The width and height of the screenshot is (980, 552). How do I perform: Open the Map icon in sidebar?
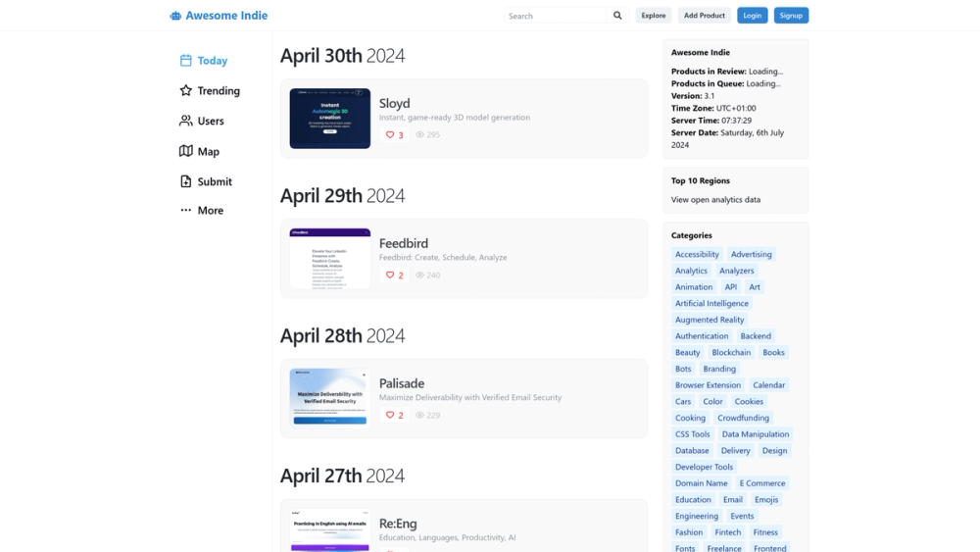185,151
